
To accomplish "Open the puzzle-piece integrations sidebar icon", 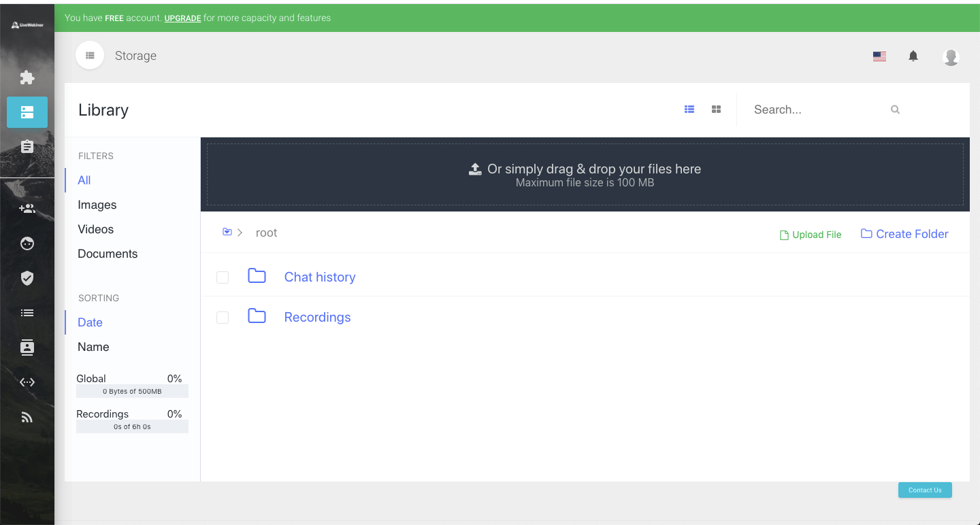I will tap(27, 78).
